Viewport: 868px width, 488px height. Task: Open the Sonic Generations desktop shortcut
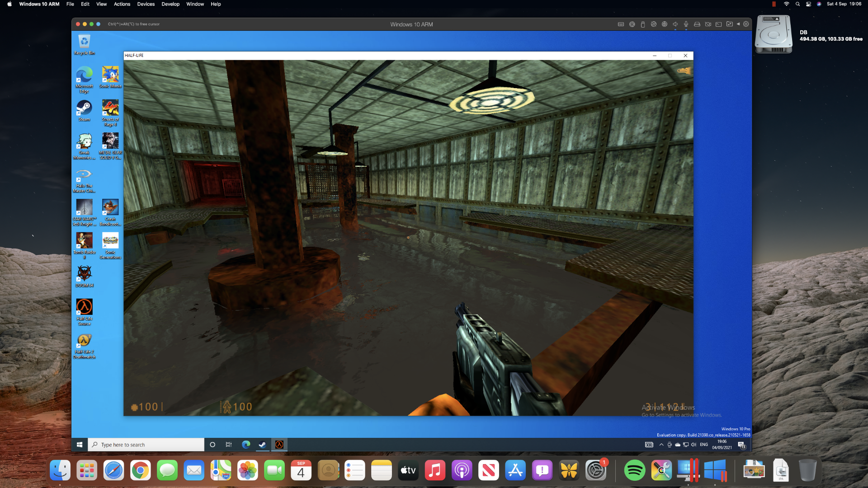110,246
